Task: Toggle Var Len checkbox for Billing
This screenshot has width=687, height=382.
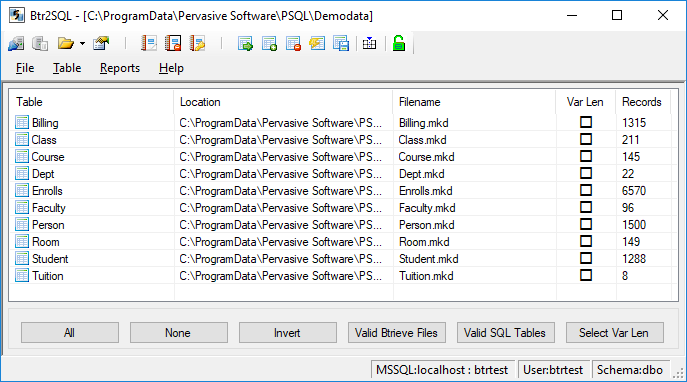Action: (586, 122)
